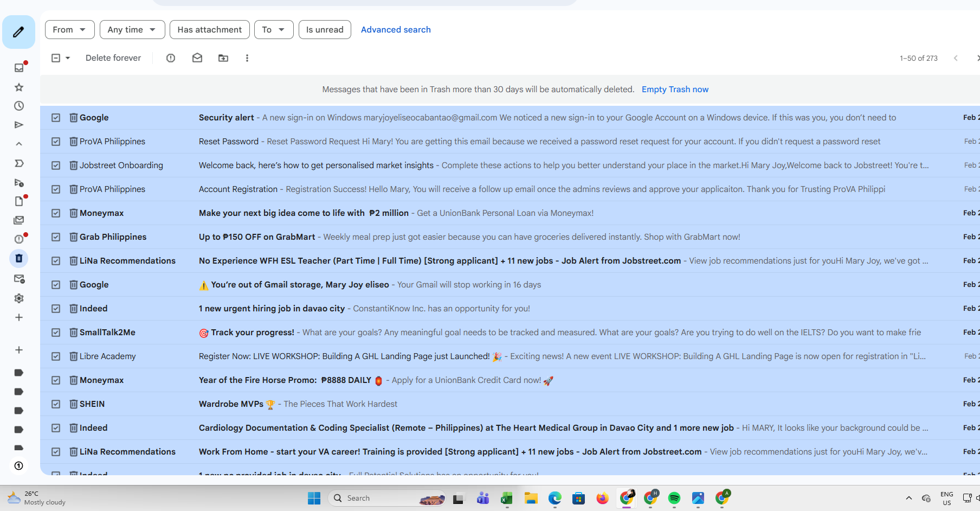Open the Track your progress email

click(510, 333)
